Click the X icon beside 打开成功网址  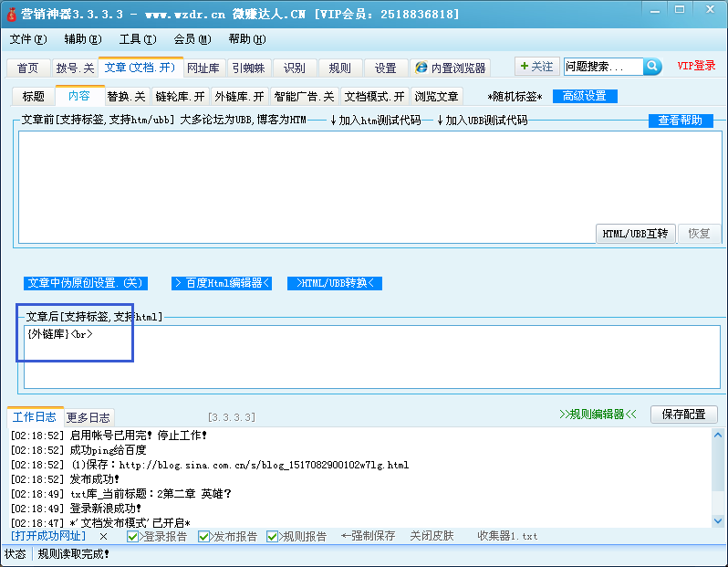click(103, 536)
